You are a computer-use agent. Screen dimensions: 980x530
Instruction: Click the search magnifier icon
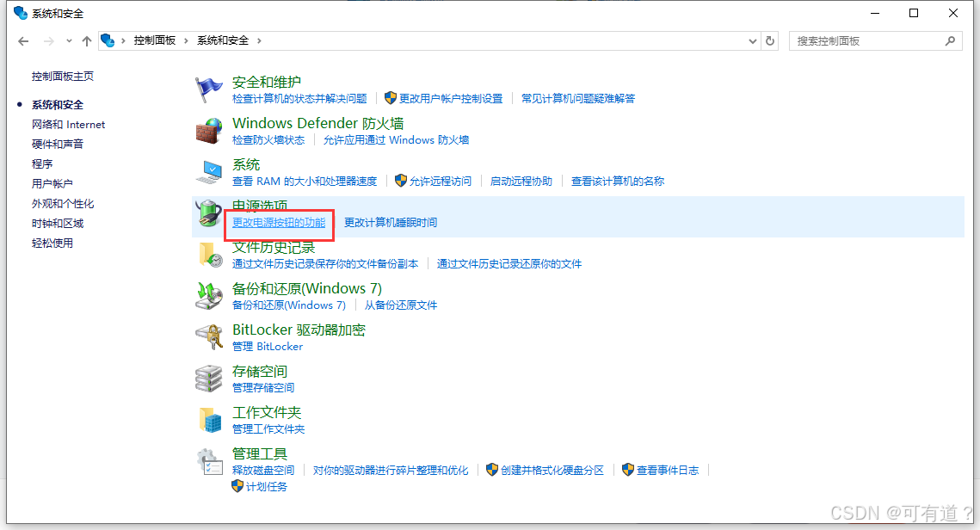coord(950,40)
